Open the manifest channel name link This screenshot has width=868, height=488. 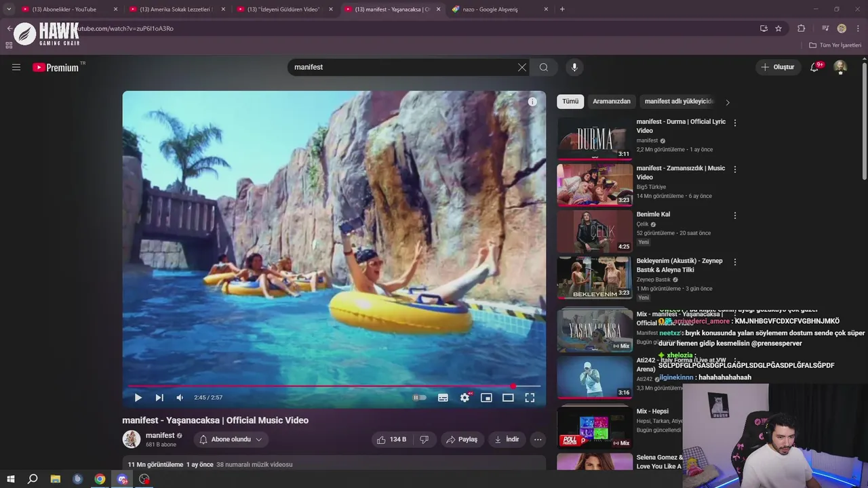point(160,435)
